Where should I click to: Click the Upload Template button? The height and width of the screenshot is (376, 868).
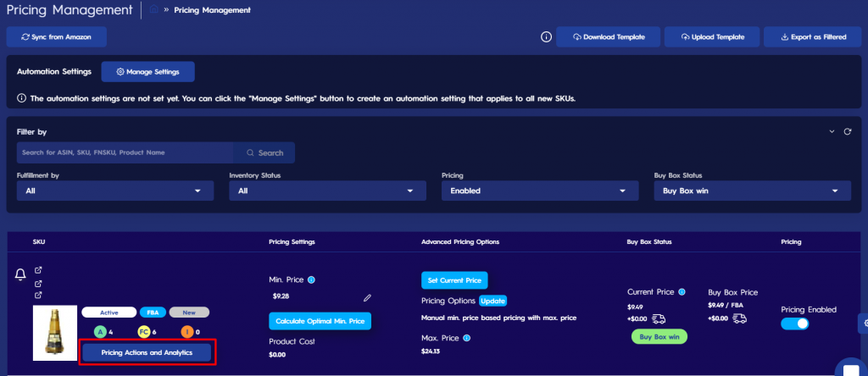click(x=712, y=37)
